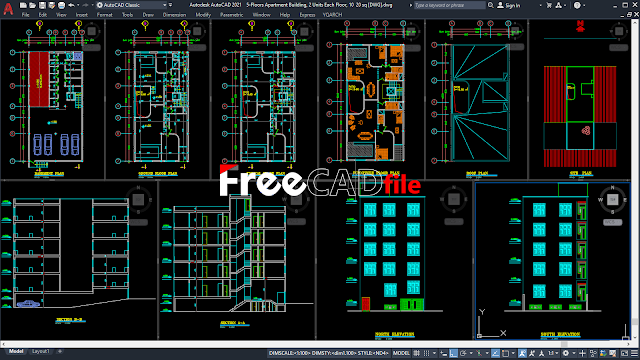Click the Save icon in quick access

tap(42, 5)
